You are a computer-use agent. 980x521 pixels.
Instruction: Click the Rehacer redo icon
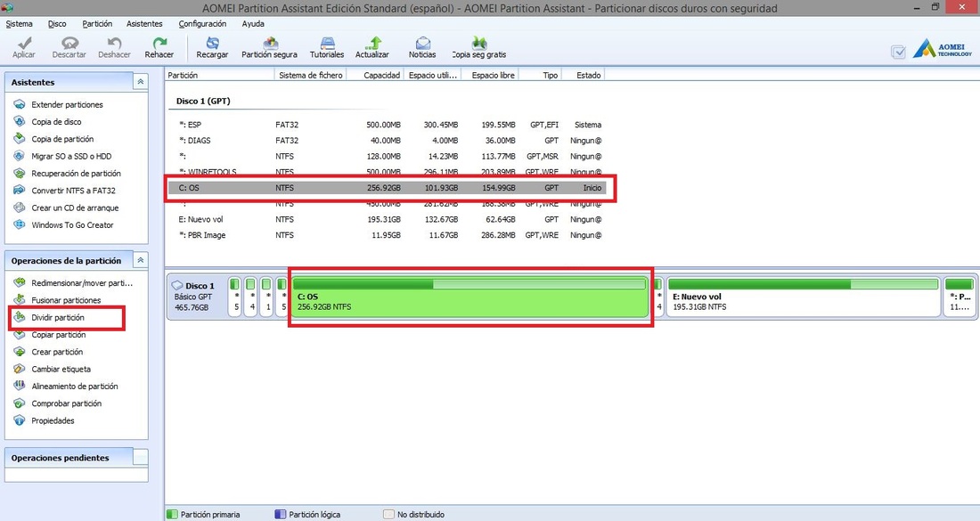(160, 43)
